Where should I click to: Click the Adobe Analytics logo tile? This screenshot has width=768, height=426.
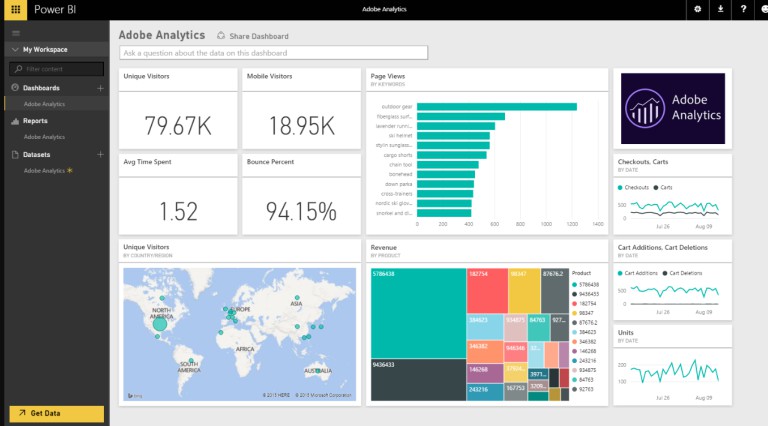pyautogui.click(x=673, y=109)
